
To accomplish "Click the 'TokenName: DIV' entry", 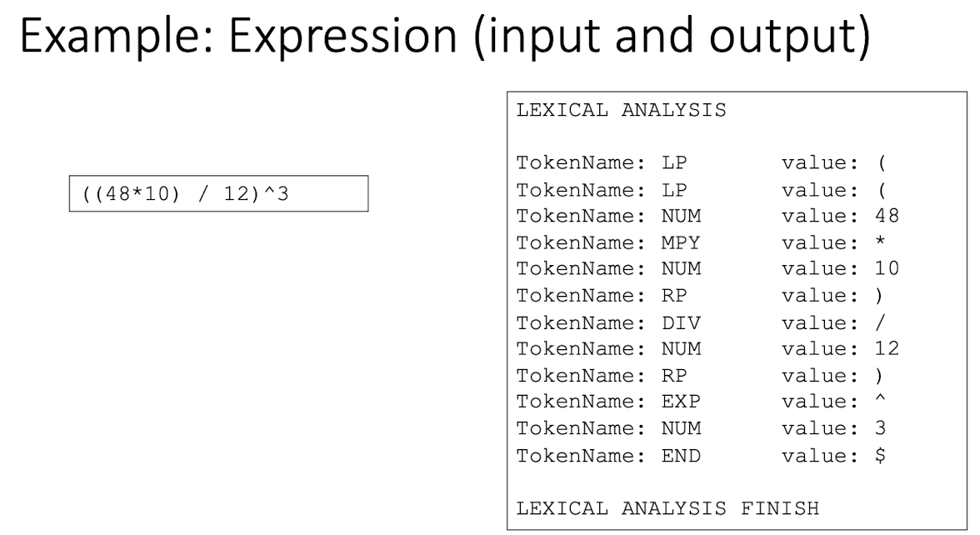I will (608, 322).
